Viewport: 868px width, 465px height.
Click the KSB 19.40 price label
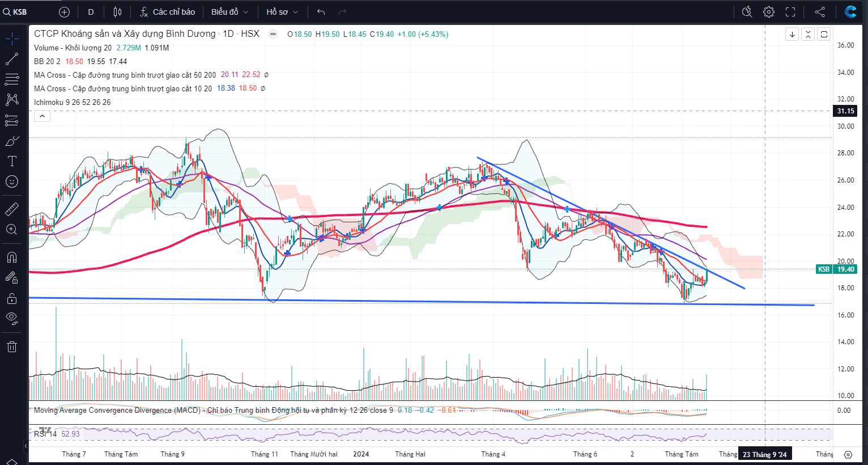tap(836, 269)
